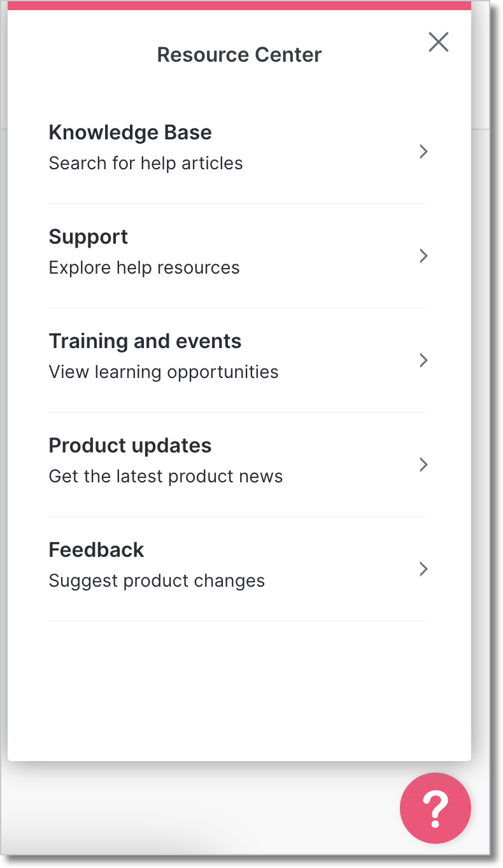This screenshot has height=868, width=503.
Task: Click the pink question mark help button
Action: tap(436, 808)
